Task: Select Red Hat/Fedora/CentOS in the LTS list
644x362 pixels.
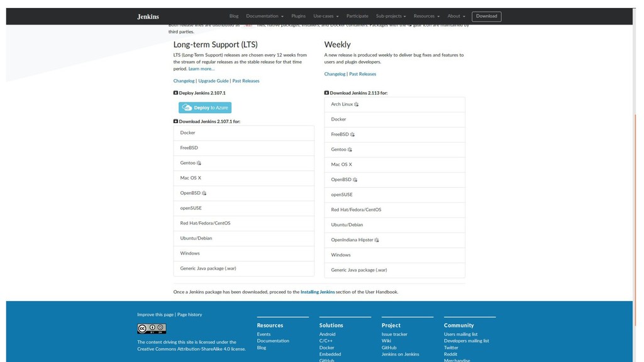Action: (x=243, y=223)
